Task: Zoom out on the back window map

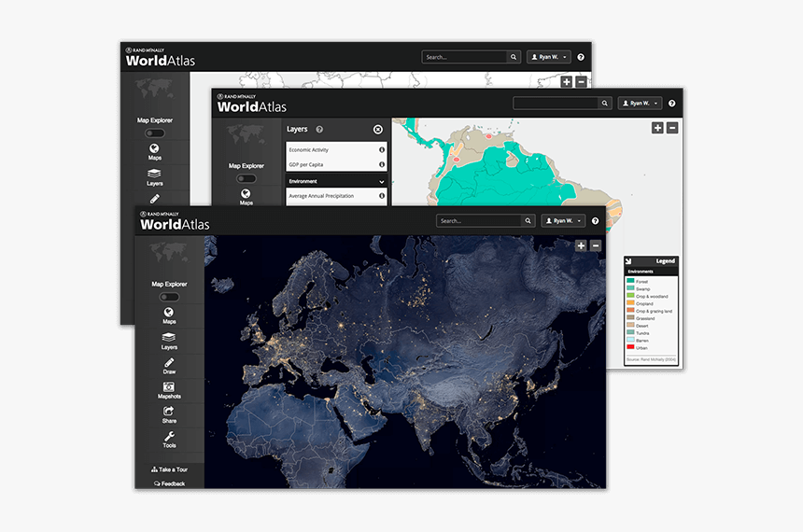Action: pyautogui.click(x=582, y=82)
